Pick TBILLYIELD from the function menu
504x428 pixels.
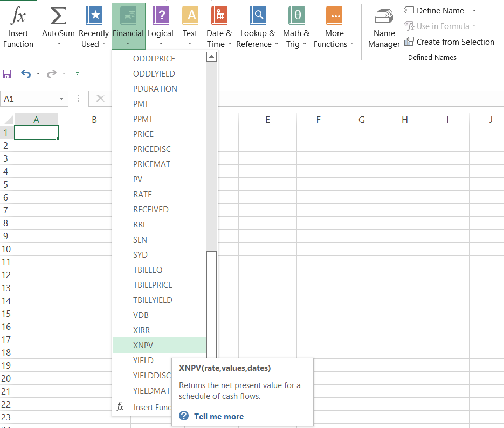(153, 300)
